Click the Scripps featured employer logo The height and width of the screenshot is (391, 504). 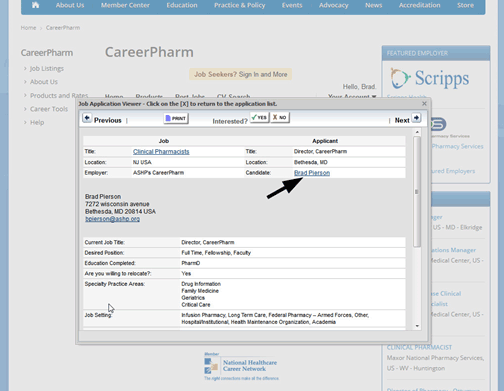coord(430,79)
